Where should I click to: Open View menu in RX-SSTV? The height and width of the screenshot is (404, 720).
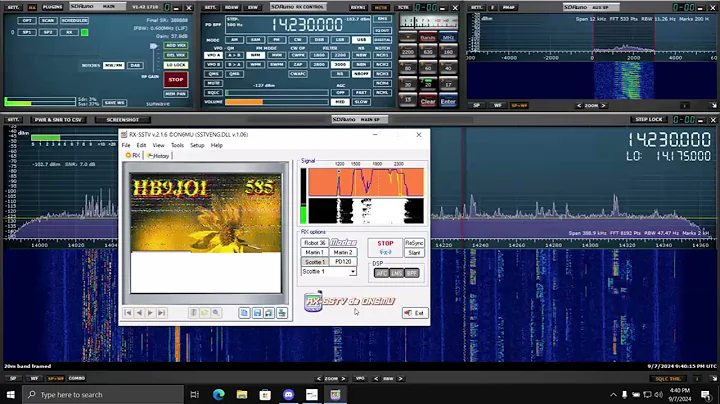[158, 145]
